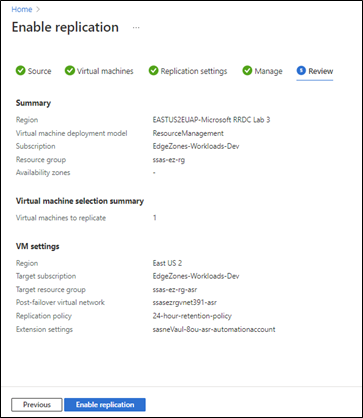Viewport: 363px width, 418px height.
Task: Click the Virtual machine deployment model label
Action: pyautogui.click(x=71, y=133)
